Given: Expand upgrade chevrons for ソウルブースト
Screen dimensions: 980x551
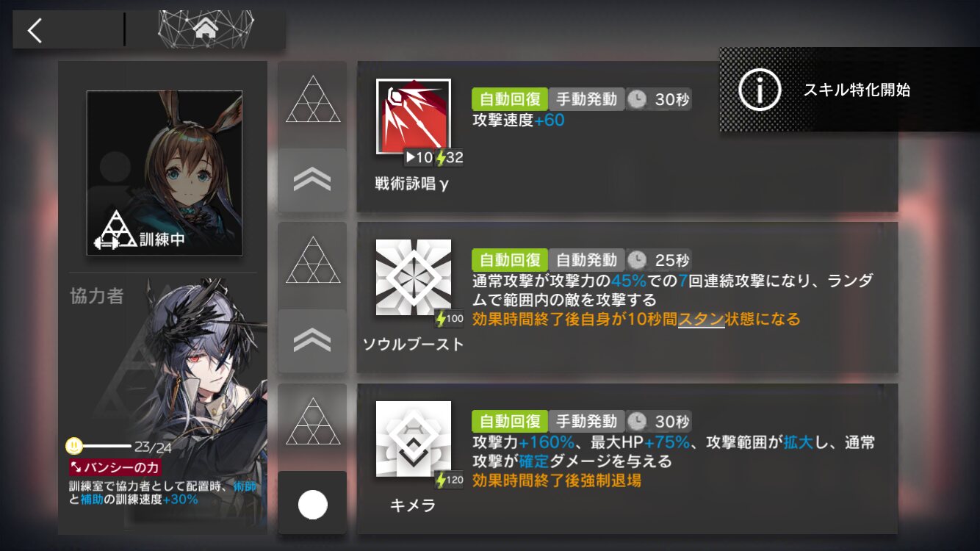Looking at the screenshot, I should [x=312, y=341].
